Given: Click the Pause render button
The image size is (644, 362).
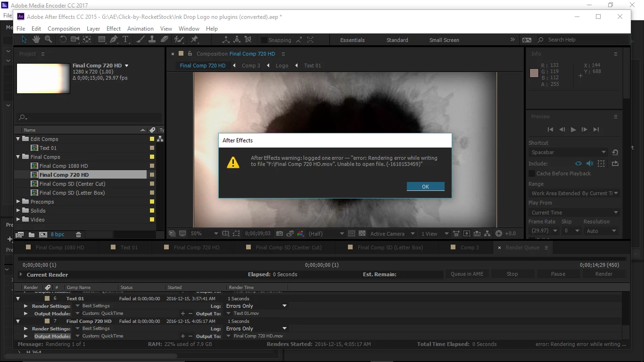Looking at the screenshot, I should (558, 274).
